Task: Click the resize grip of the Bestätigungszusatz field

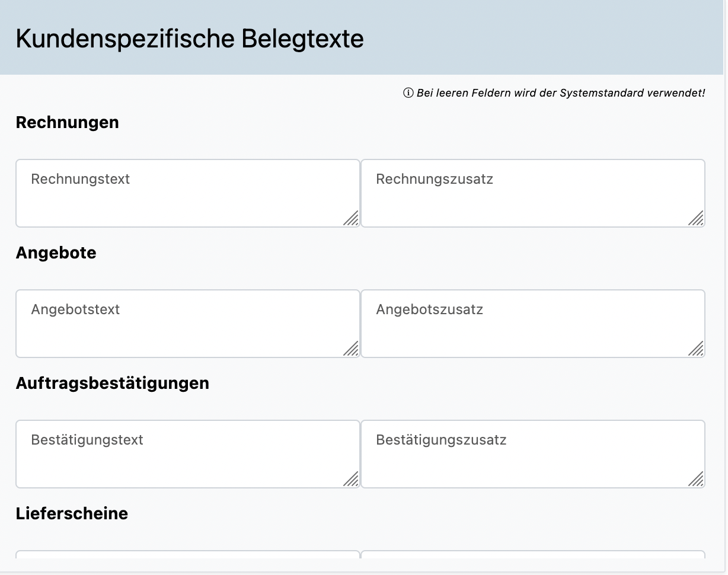Action: (x=696, y=479)
